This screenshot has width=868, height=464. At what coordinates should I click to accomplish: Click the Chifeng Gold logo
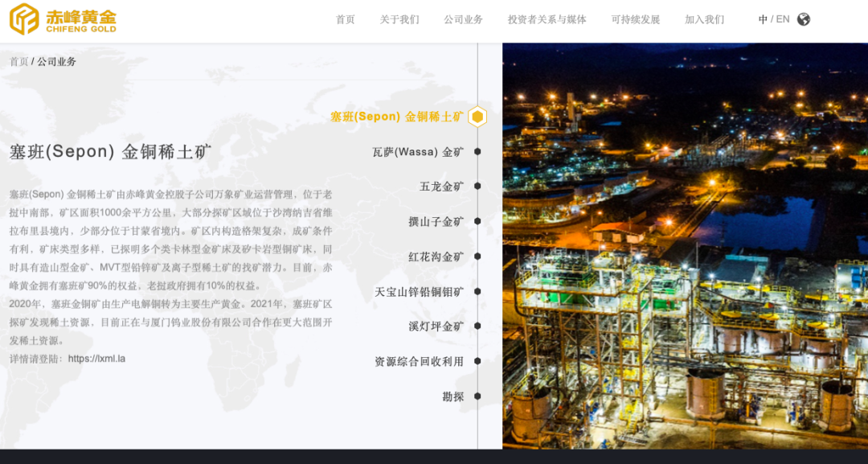click(x=63, y=18)
